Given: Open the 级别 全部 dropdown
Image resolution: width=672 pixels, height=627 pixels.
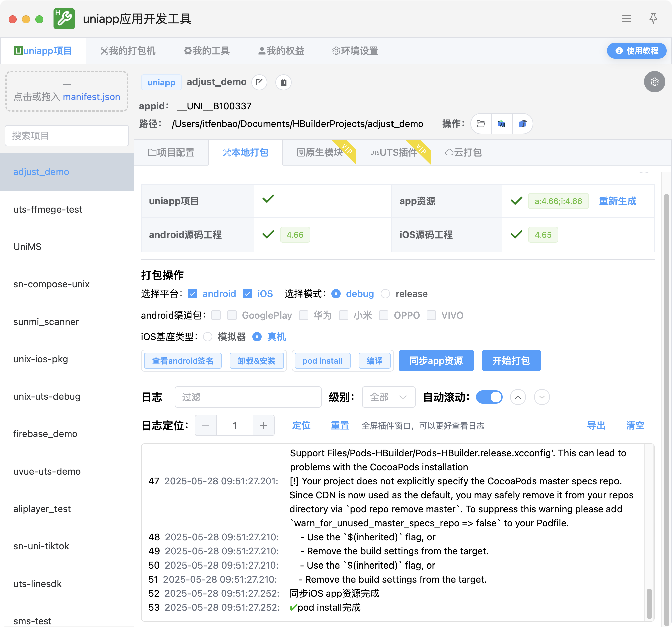Looking at the screenshot, I should (388, 397).
